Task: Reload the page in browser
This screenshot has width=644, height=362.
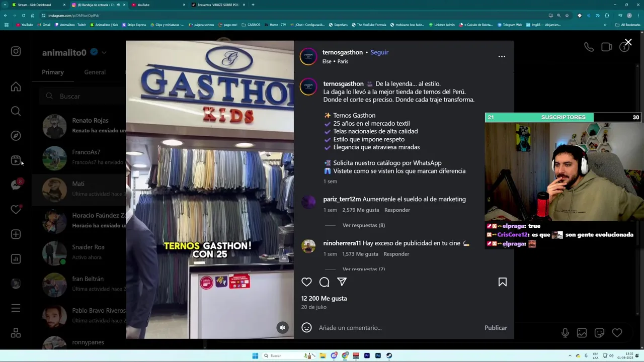Action: tap(23, 16)
